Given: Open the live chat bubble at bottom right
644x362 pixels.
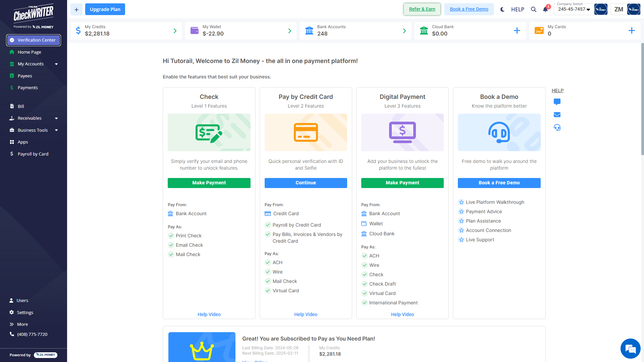Looking at the screenshot, I should click(x=631, y=349).
